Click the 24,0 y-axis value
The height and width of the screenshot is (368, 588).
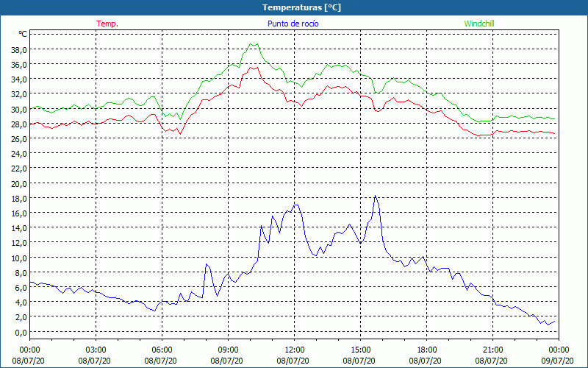pyautogui.click(x=19, y=154)
